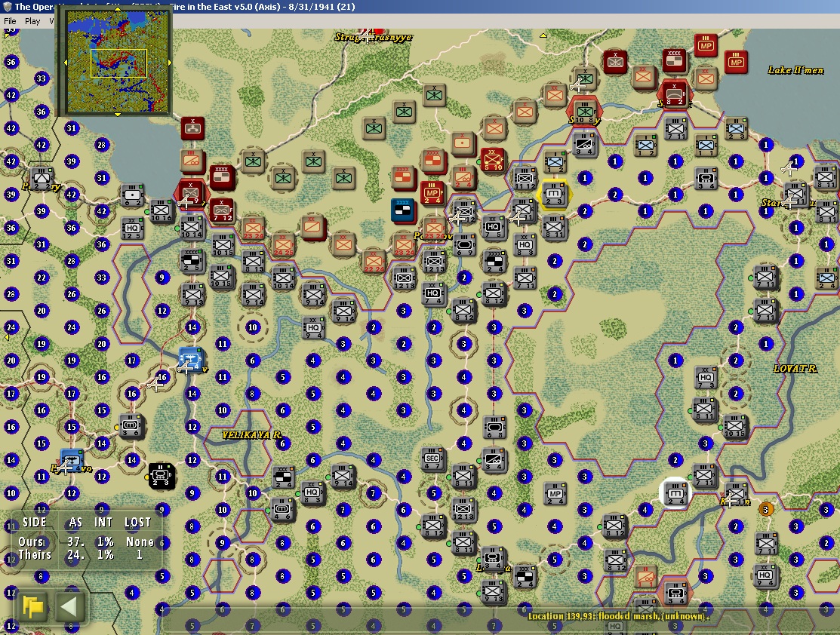Viewport: 840px width, 635px height.
Task: Select the gray armored unit marked 3 6
Action: pos(131,426)
